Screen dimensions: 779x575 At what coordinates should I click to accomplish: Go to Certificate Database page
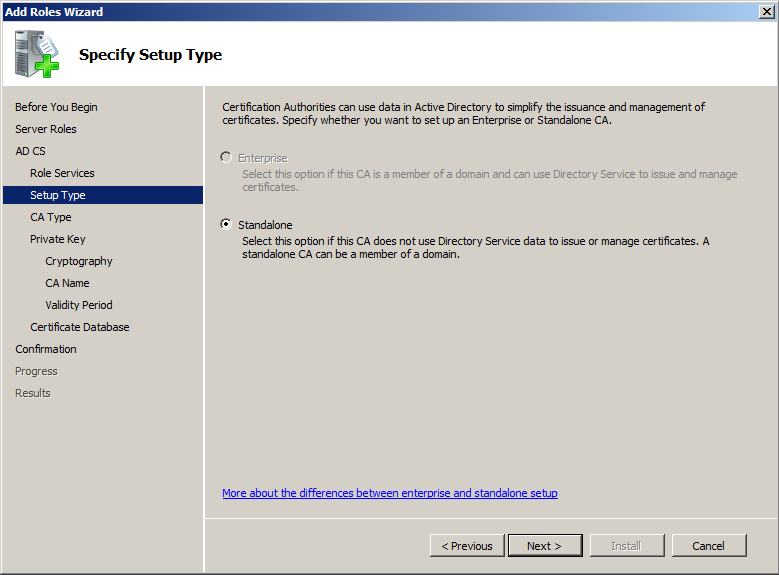[x=80, y=327]
